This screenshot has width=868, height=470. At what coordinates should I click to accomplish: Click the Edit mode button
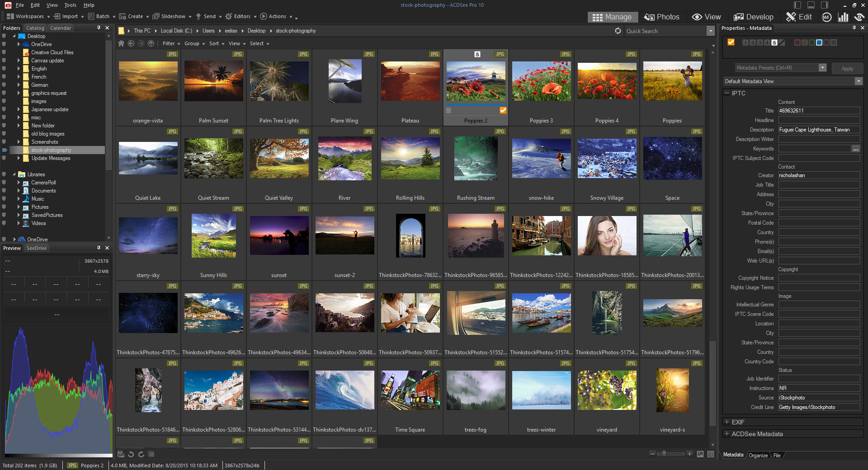[x=799, y=17]
